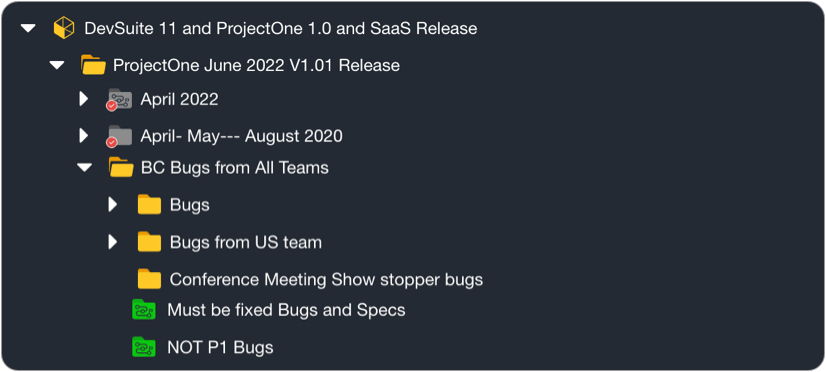This screenshot has height=372, width=826.
Task: Click the Bugs from US team folder icon
Action: coord(150,242)
